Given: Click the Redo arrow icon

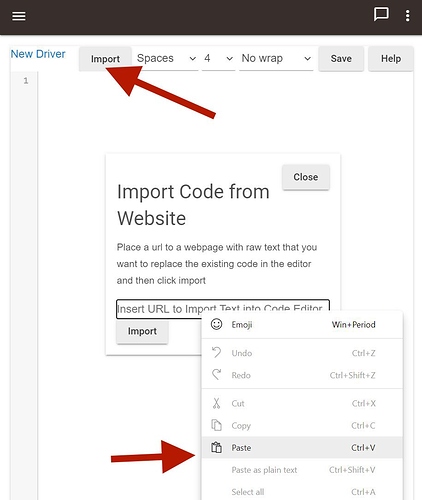Looking at the screenshot, I should tap(216, 375).
